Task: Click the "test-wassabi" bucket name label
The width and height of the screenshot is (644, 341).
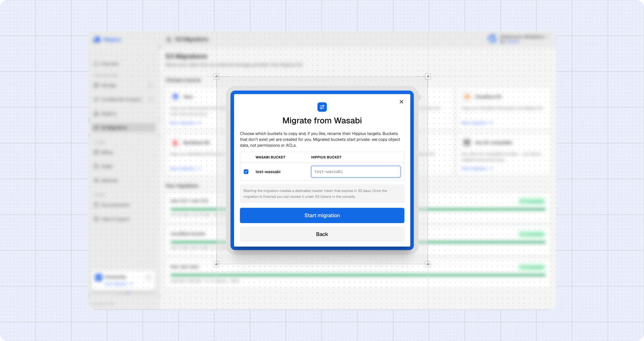Action: (268, 172)
